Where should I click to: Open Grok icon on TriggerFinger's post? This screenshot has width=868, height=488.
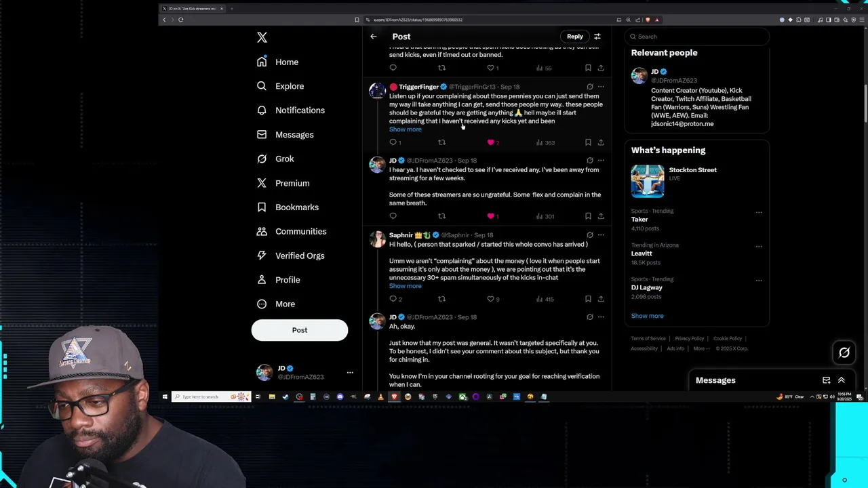coord(589,87)
